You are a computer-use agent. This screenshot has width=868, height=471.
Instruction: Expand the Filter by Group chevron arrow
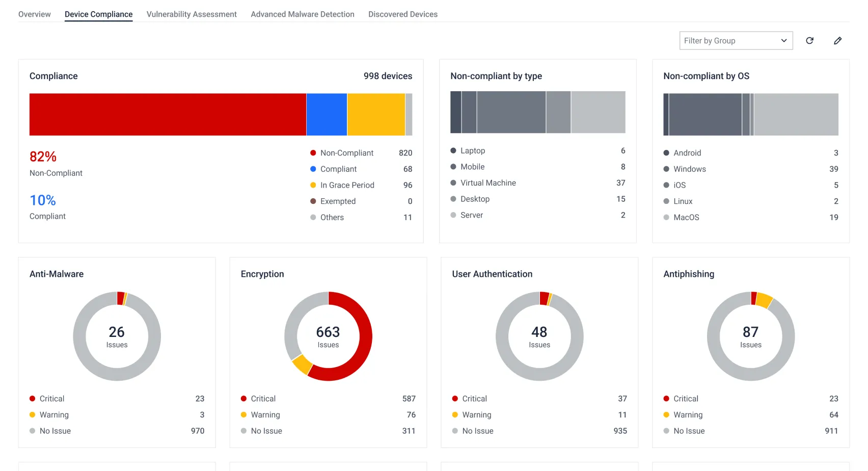(x=784, y=41)
